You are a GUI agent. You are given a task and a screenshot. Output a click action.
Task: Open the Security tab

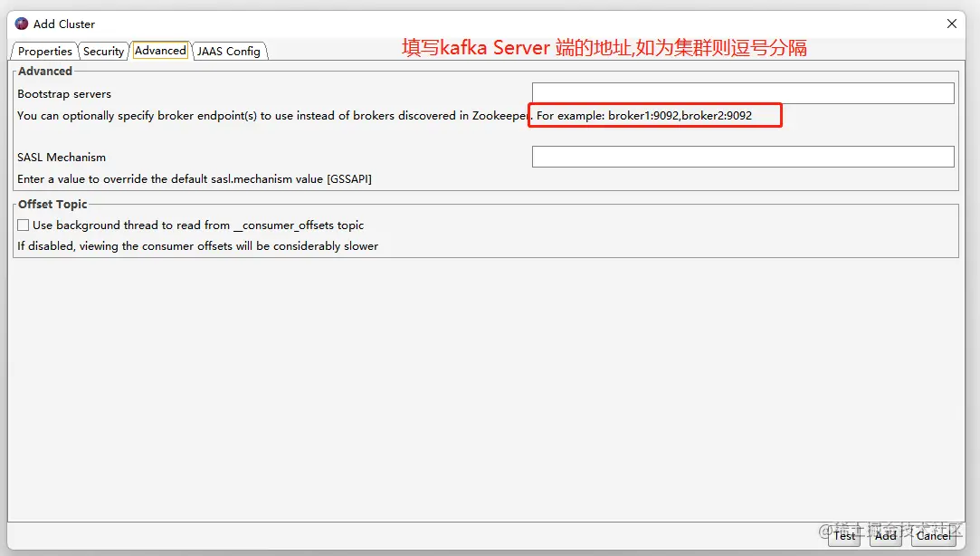(104, 52)
